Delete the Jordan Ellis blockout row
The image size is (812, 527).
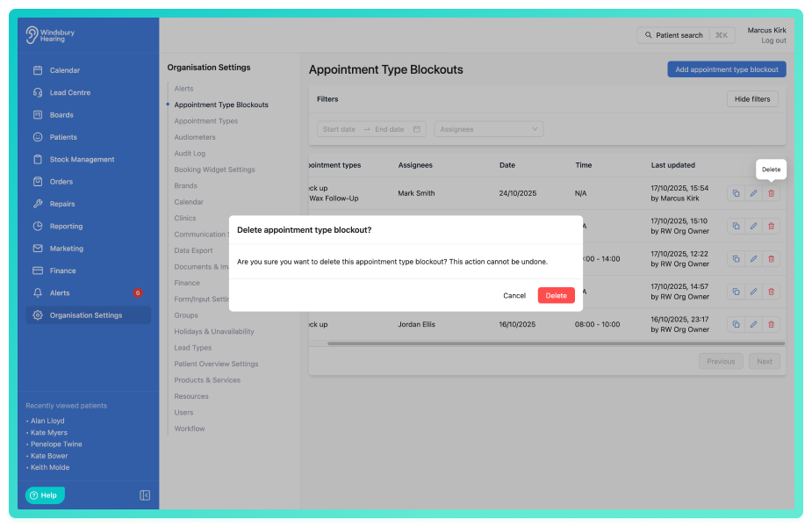tap(771, 324)
